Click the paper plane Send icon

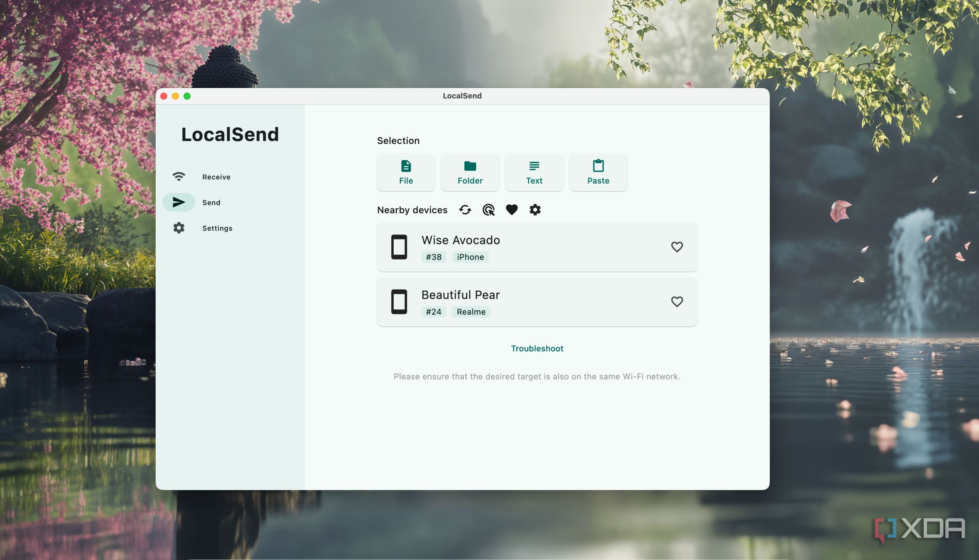coord(178,202)
